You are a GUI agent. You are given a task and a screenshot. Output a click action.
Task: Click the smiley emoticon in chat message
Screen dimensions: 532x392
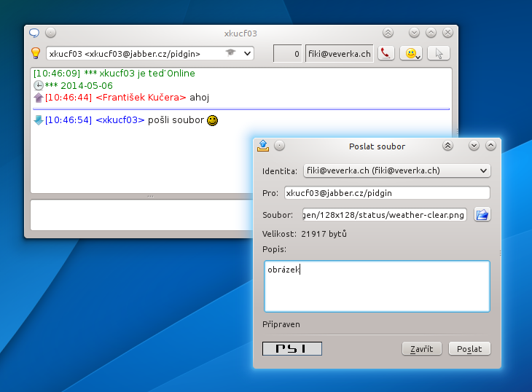coord(212,120)
